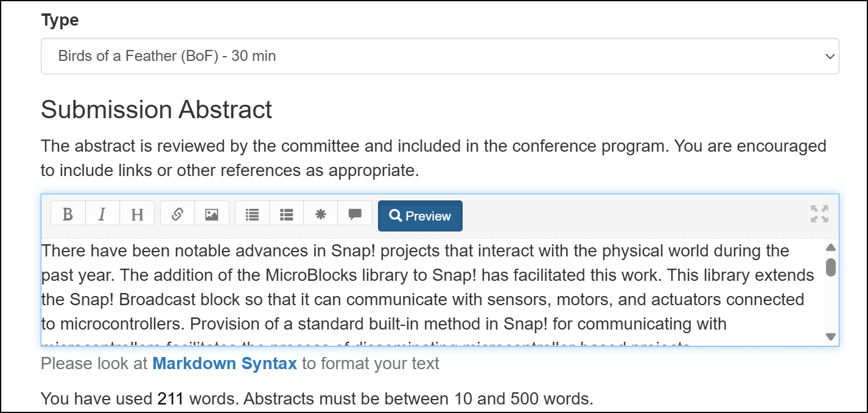Click the chevron arrow on the Type select box
The height and width of the screenshot is (413, 868).
tap(829, 57)
